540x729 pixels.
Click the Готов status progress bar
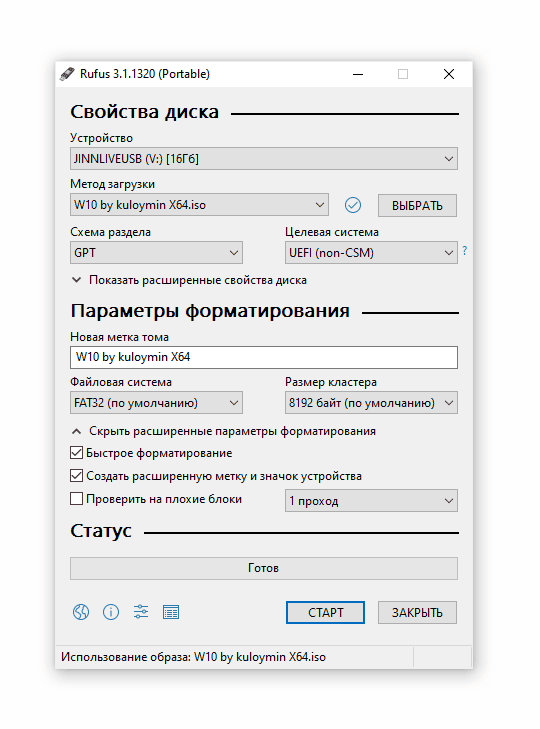click(x=264, y=568)
